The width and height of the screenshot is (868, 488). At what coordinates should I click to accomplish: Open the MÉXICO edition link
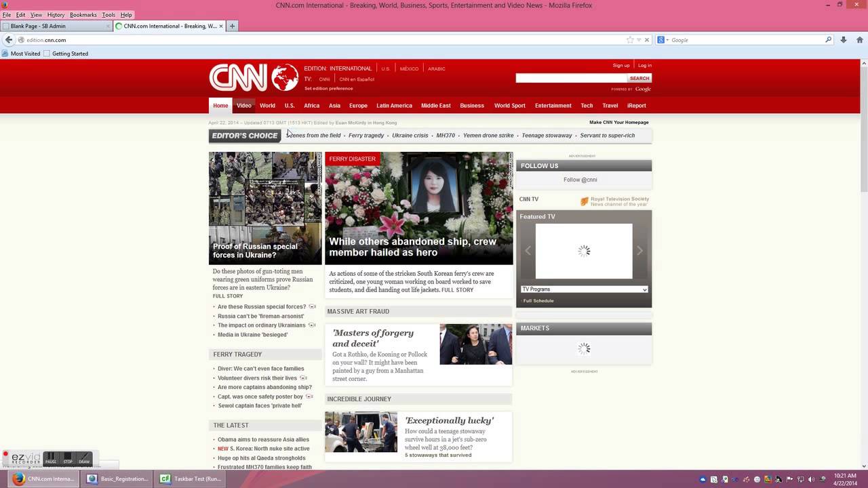pos(409,68)
